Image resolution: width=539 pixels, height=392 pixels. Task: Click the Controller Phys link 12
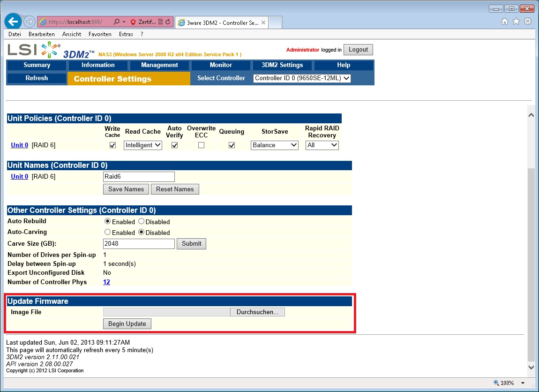106,282
